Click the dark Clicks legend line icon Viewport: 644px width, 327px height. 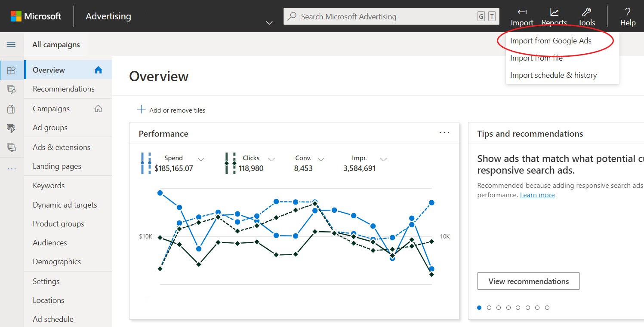[x=231, y=163]
